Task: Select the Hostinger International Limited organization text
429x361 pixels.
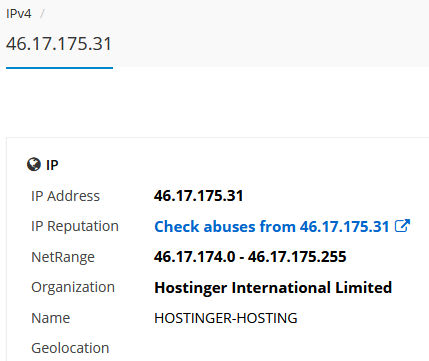Action: (x=273, y=288)
